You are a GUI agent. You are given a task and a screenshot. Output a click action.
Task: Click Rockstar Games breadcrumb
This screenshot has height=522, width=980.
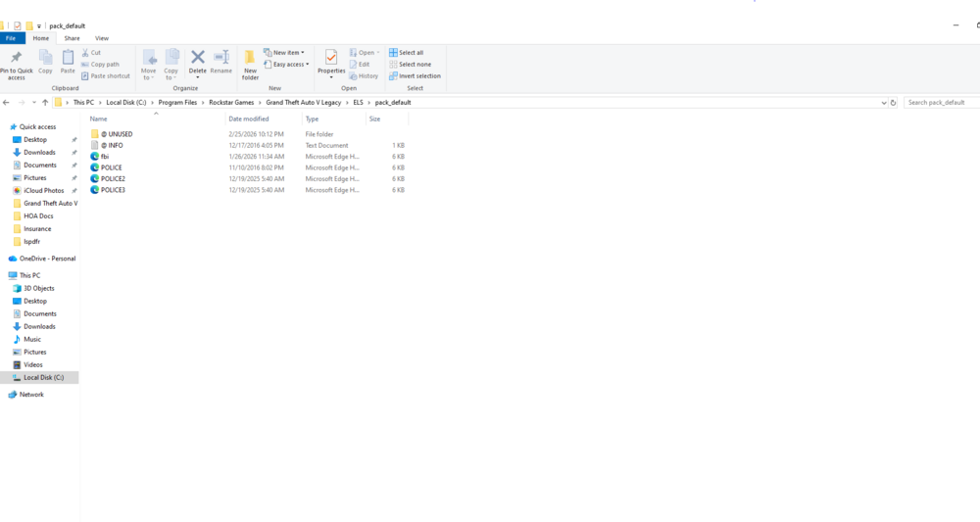pyautogui.click(x=231, y=103)
